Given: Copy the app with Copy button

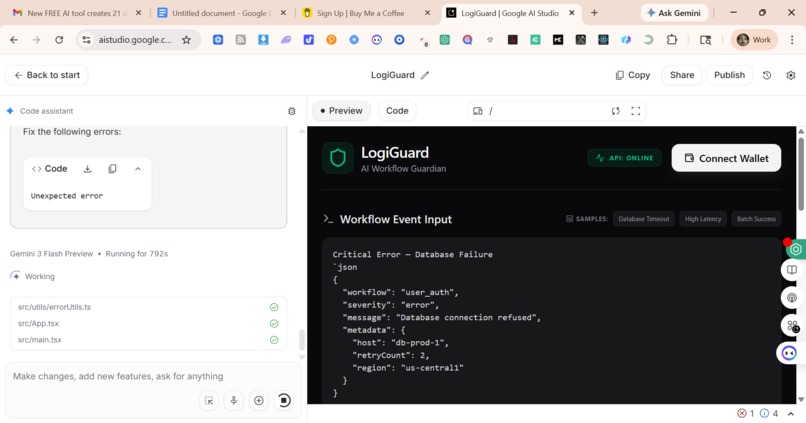Looking at the screenshot, I should 633,75.
